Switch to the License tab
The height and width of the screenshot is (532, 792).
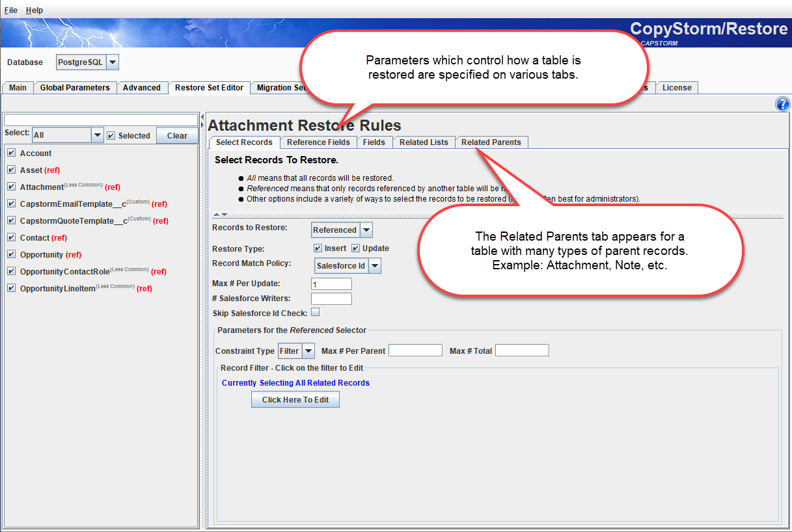(677, 88)
